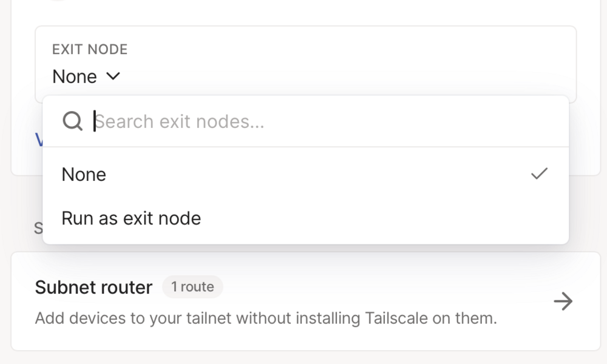
Task: Click blank area between None and checkmark
Action: pyautogui.click(x=317, y=174)
